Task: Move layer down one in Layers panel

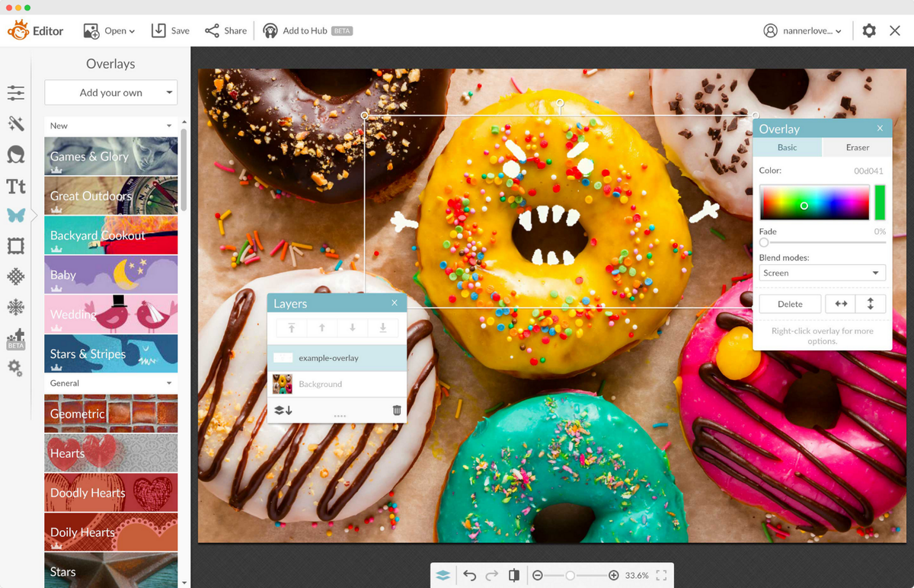Action: pyautogui.click(x=352, y=328)
